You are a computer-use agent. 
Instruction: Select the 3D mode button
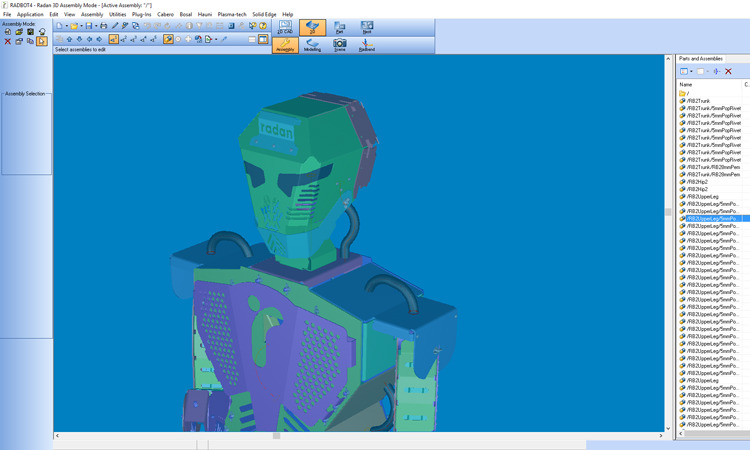[312, 27]
